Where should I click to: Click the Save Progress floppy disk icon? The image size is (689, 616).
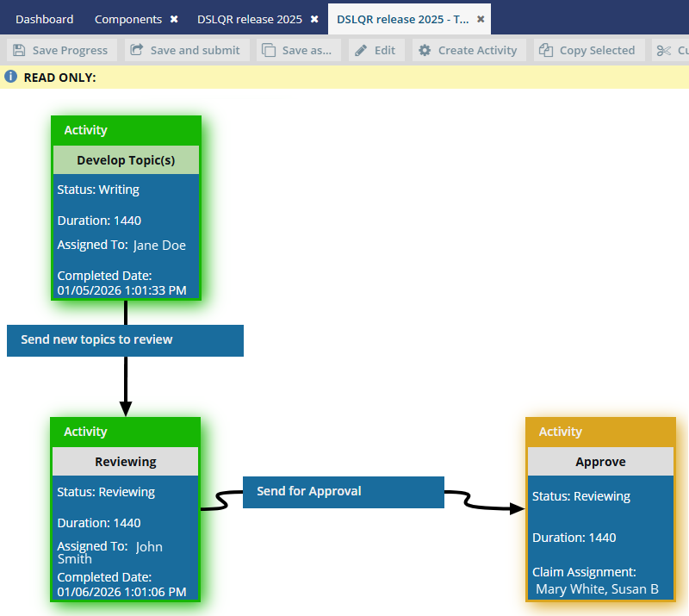19,50
